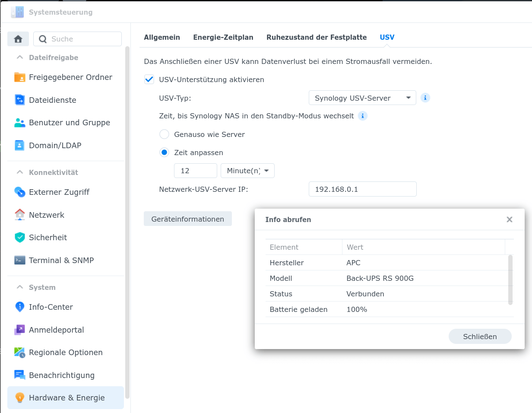The height and width of the screenshot is (413, 532).
Task: Click the Netzwerk house icon
Action: pos(20,215)
